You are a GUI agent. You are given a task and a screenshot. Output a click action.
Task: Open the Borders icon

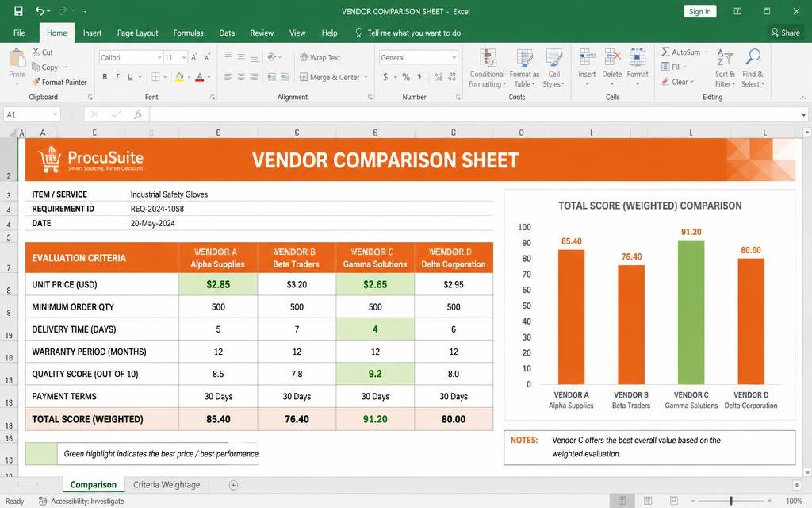(x=155, y=77)
